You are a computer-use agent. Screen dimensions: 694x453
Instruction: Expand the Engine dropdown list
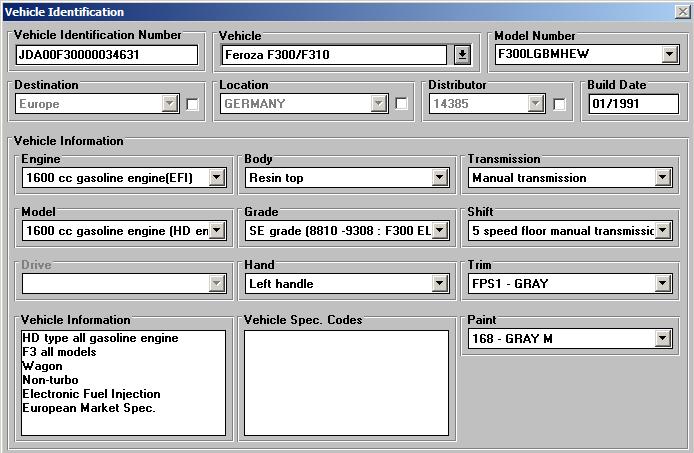[217, 178]
